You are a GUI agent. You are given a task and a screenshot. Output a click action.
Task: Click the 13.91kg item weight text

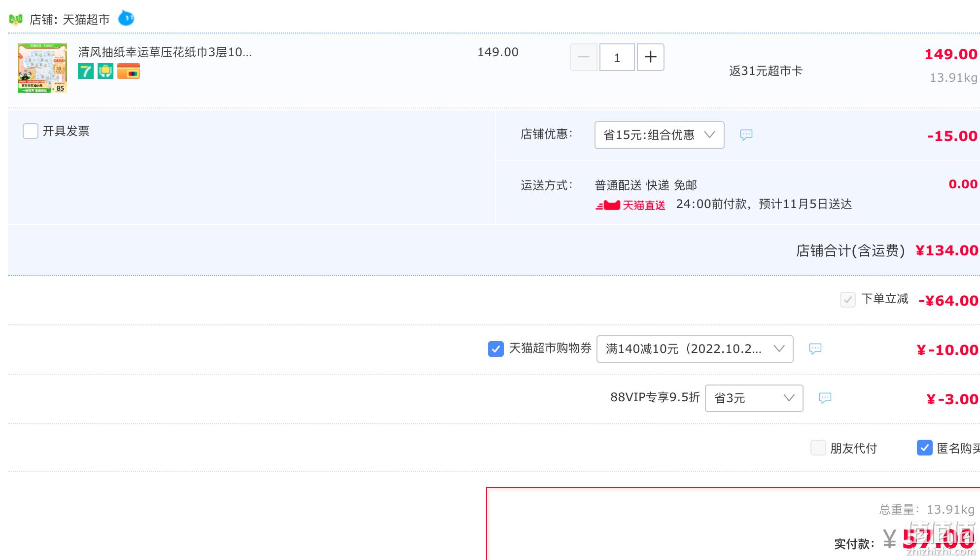tap(953, 78)
